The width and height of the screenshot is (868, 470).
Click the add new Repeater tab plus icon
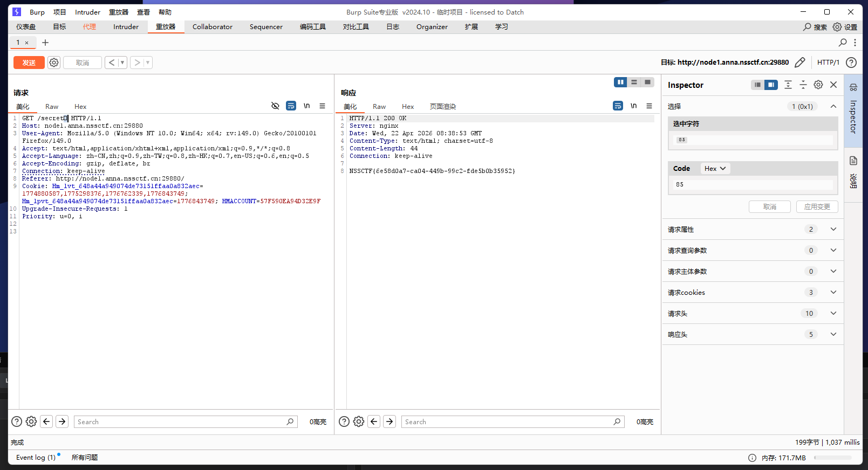coord(45,43)
